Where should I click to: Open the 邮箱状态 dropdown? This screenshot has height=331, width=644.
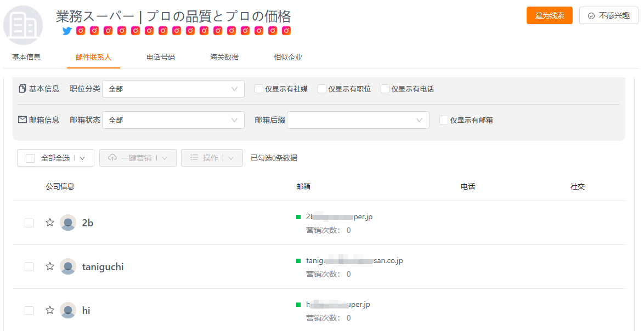tap(173, 120)
